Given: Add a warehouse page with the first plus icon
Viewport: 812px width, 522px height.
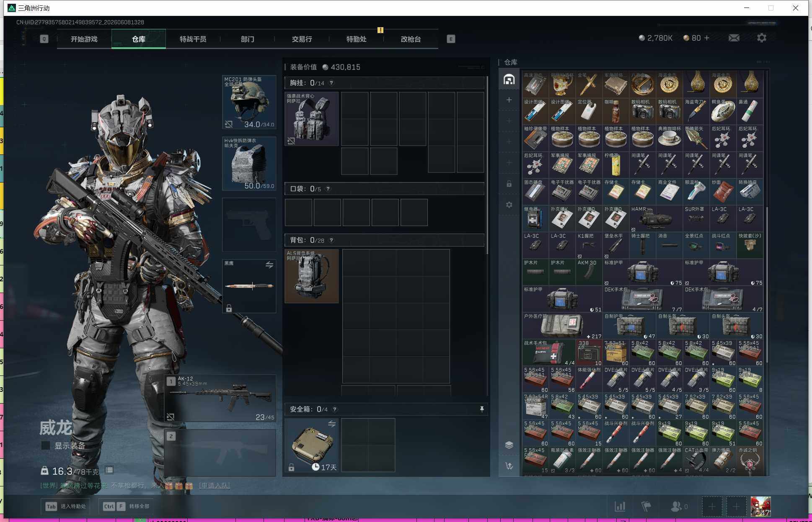Looking at the screenshot, I should pos(509,100).
